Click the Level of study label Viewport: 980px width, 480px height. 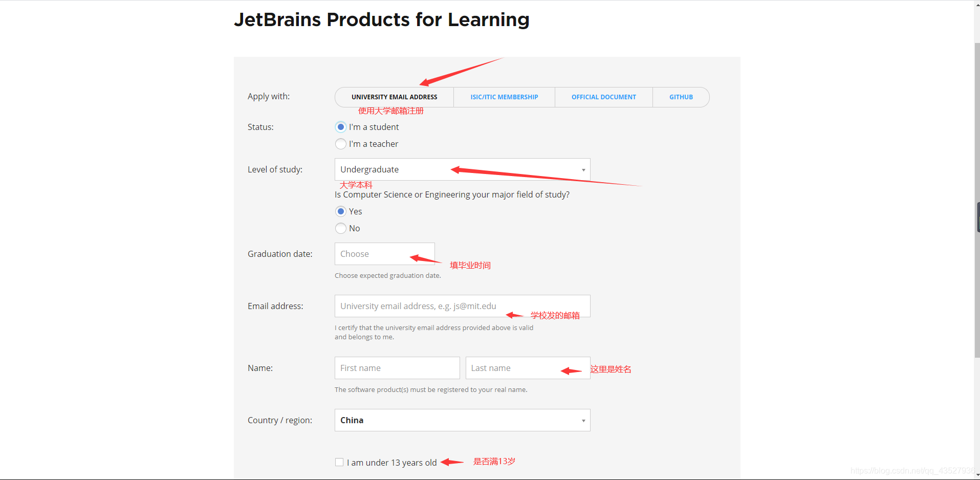pyautogui.click(x=275, y=169)
